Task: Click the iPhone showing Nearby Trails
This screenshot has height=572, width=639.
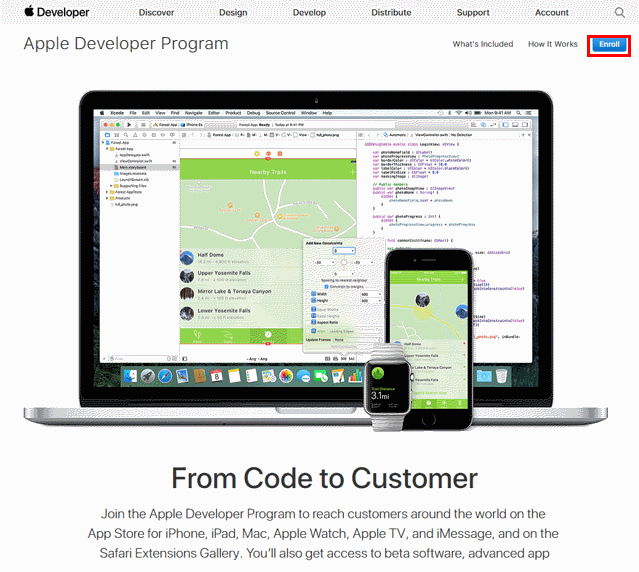Action: pos(428,339)
